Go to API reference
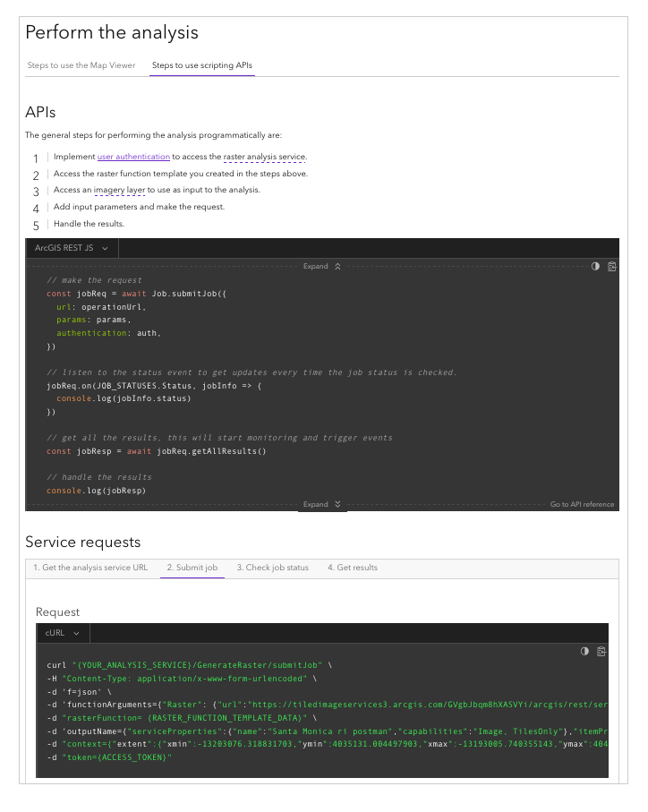The image size is (648, 812). coord(583,504)
